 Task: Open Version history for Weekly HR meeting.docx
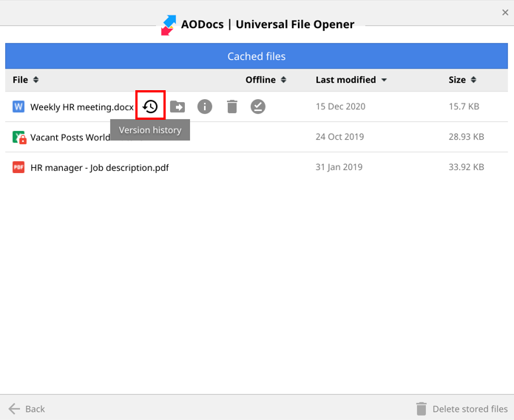[150, 106]
